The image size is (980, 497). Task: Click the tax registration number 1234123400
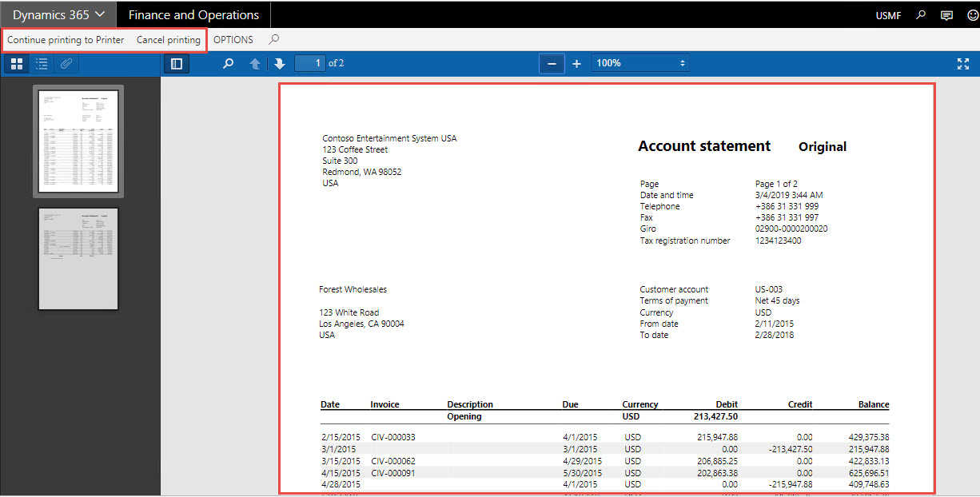(778, 241)
